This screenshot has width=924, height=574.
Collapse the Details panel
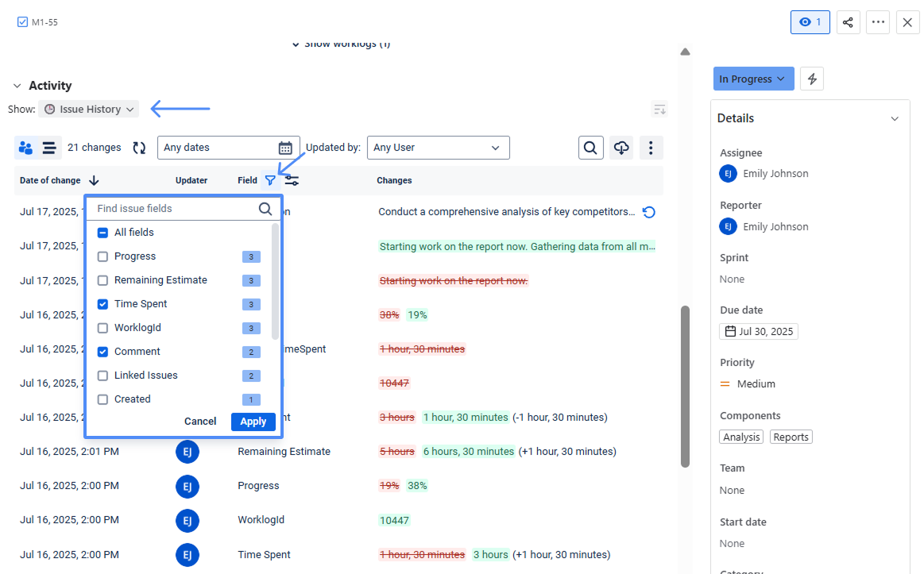tap(895, 117)
